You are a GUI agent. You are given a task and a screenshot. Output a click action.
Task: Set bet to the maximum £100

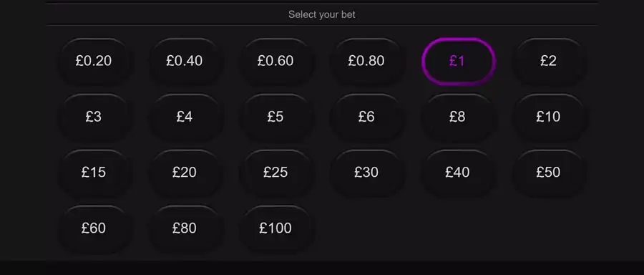pos(275,228)
